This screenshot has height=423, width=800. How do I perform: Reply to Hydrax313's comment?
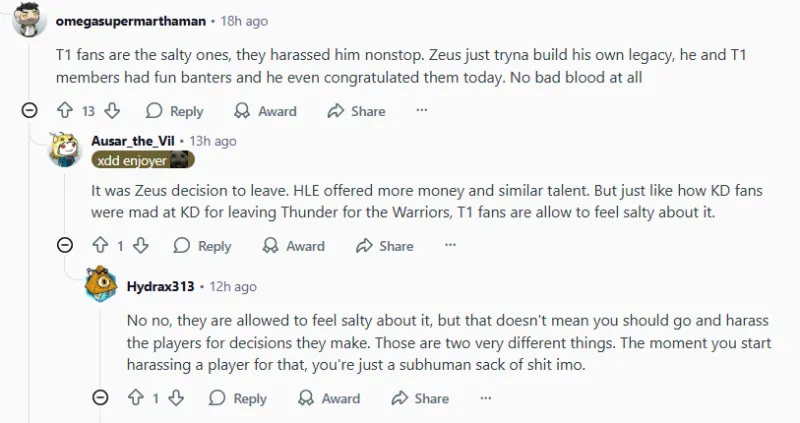pos(238,398)
